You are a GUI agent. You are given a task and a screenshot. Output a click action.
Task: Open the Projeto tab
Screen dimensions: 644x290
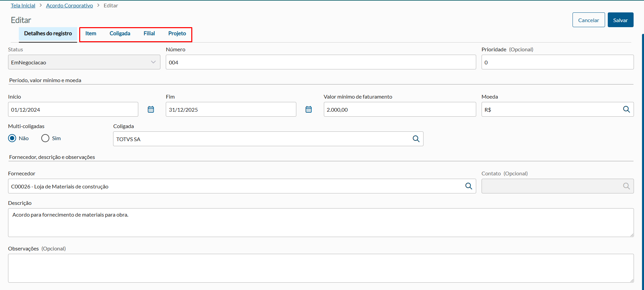tap(177, 34)
